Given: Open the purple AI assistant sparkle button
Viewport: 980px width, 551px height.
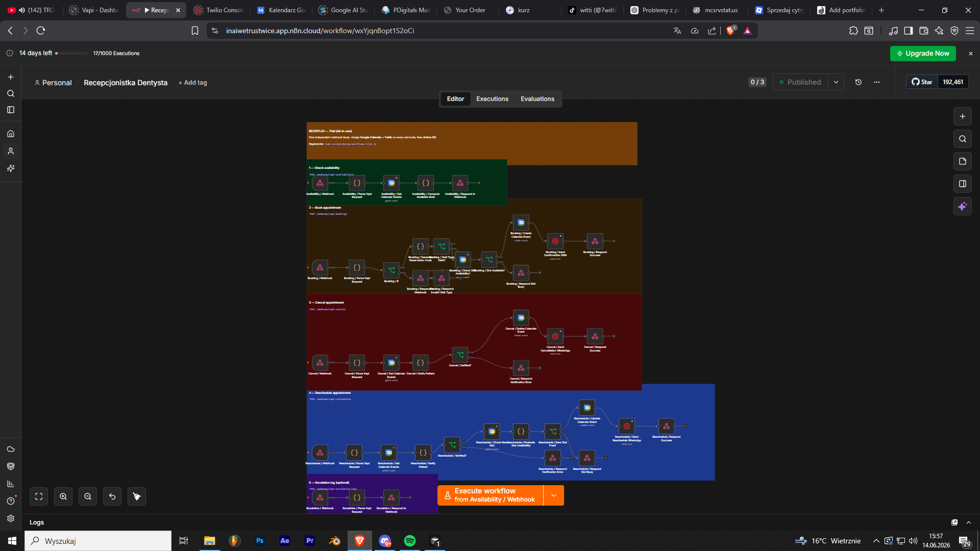Looking at the screenshot, I should pyautogui.click(x=963, y=207).
